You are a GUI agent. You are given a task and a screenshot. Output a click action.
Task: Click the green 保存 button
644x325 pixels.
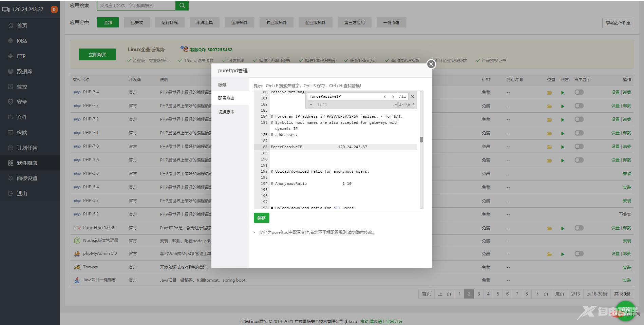click(261, 218)
